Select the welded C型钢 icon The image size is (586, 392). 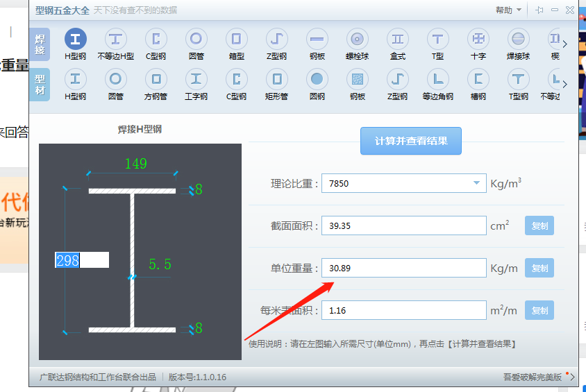tap(156, 39)
